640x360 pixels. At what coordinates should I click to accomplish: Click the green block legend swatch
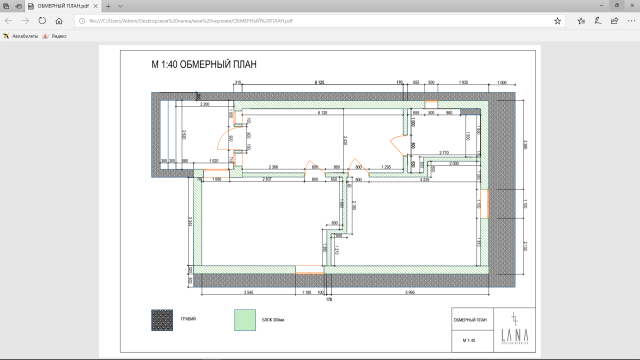(245, 320)
